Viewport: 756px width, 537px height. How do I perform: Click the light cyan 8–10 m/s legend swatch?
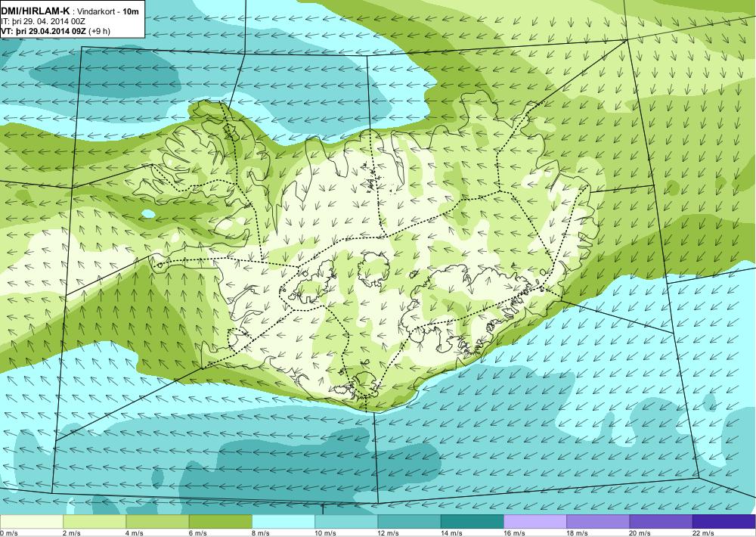pyautogui.click(x=283, y=522)
